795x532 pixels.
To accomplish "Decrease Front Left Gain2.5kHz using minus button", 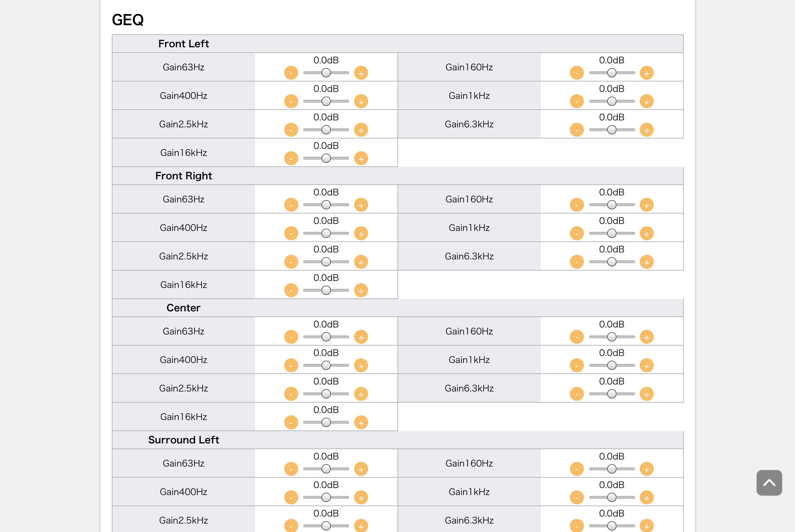I will pyautogui.click(x=291, y=130).
